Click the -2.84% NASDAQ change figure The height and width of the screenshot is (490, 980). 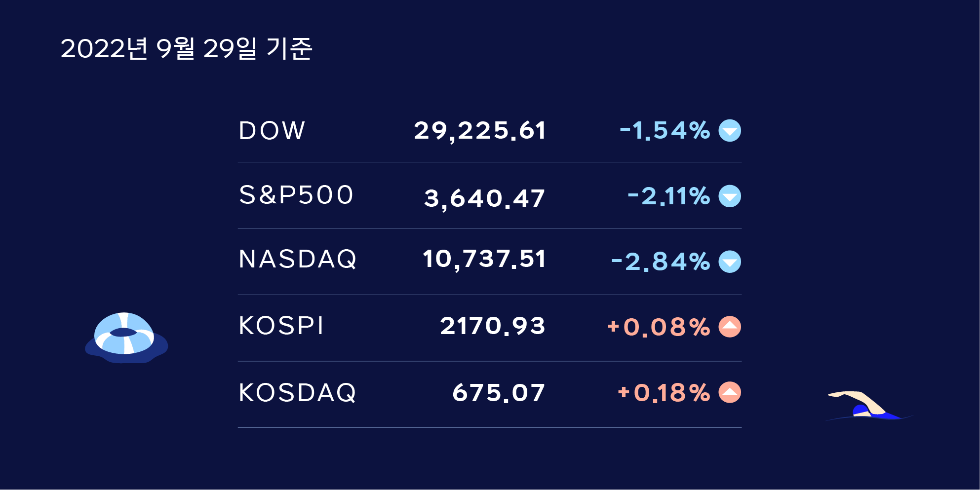[661, 262]
